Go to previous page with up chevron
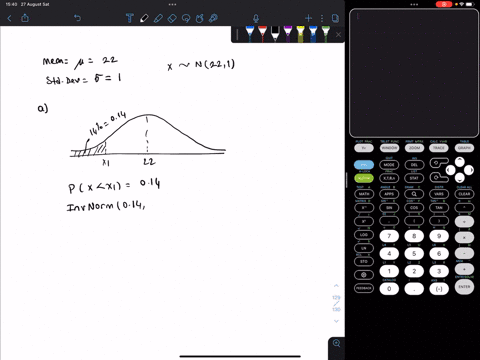Viewport: 480px width, 360px height. click(336, 286)
